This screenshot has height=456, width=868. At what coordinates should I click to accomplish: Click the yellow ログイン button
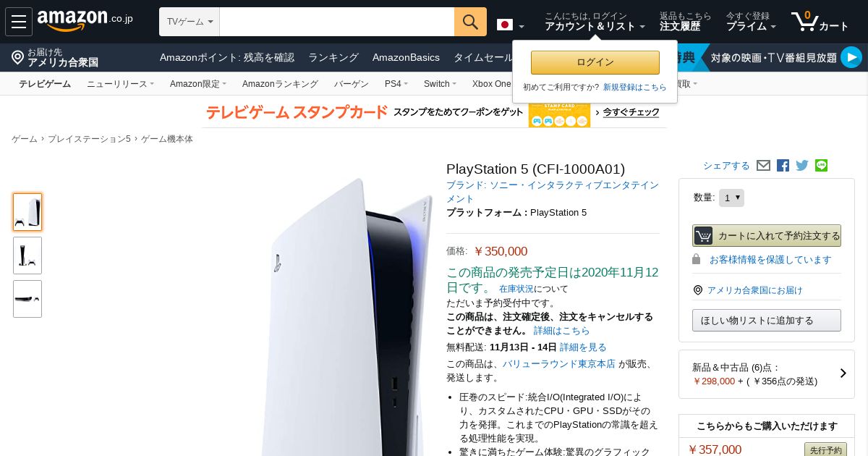(x=595, y=62)
